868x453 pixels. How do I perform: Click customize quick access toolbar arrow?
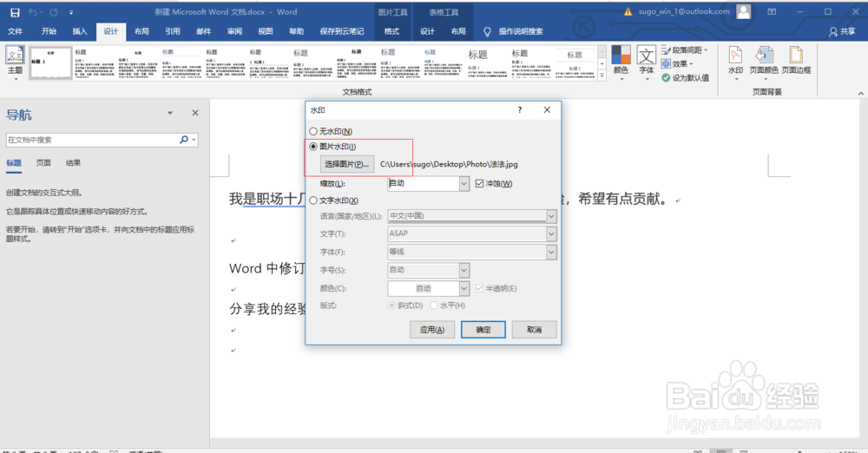(x=71, y=12)
